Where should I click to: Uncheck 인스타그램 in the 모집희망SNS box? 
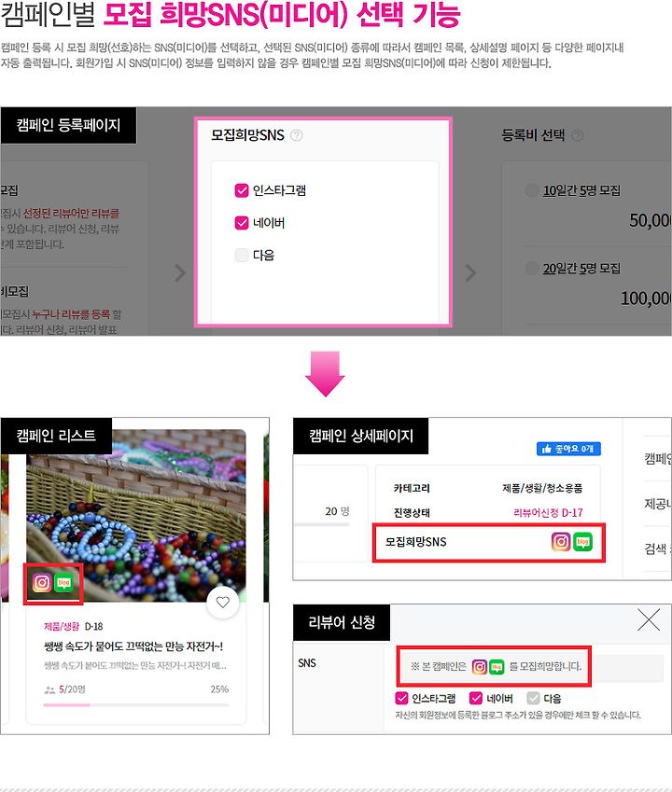click(242, 190)
